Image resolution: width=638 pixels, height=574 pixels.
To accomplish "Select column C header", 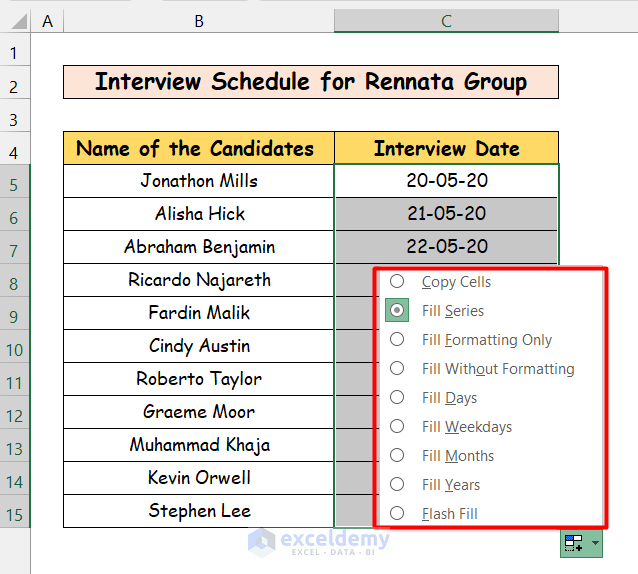I will pos(446,21).
